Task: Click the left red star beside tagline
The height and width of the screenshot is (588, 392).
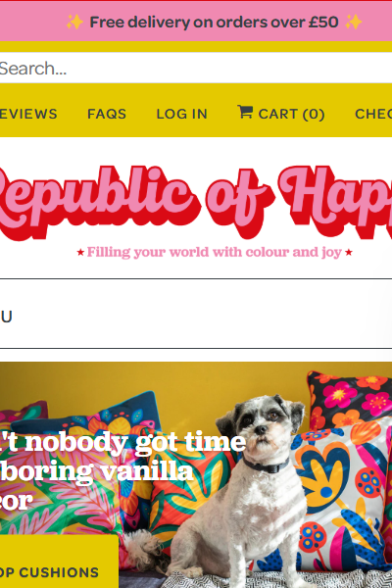Action: coord(80,253)
